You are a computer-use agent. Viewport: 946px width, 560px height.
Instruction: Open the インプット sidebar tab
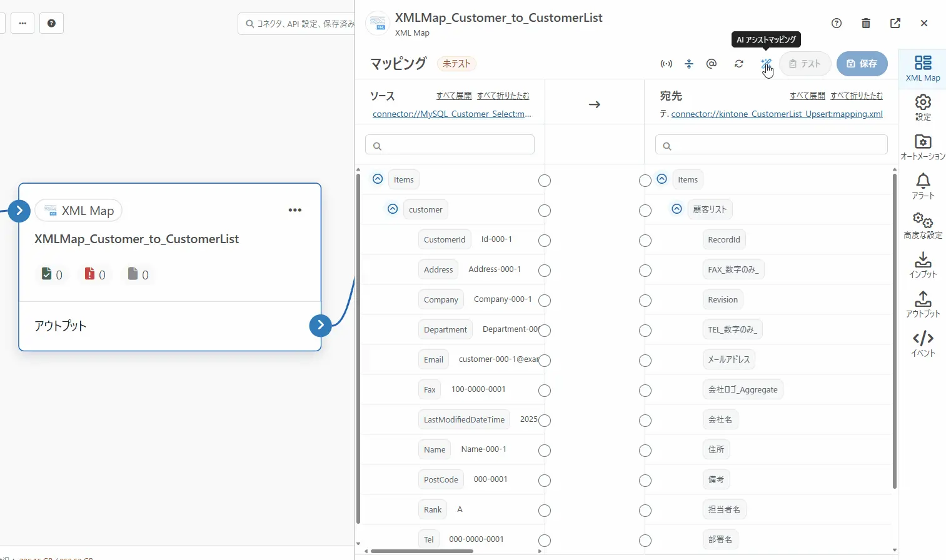pos(923,265)
